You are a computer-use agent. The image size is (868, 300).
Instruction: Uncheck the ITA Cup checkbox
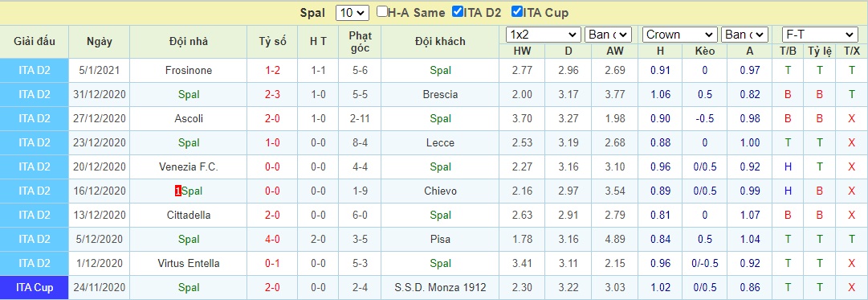(x=517, y=11)
